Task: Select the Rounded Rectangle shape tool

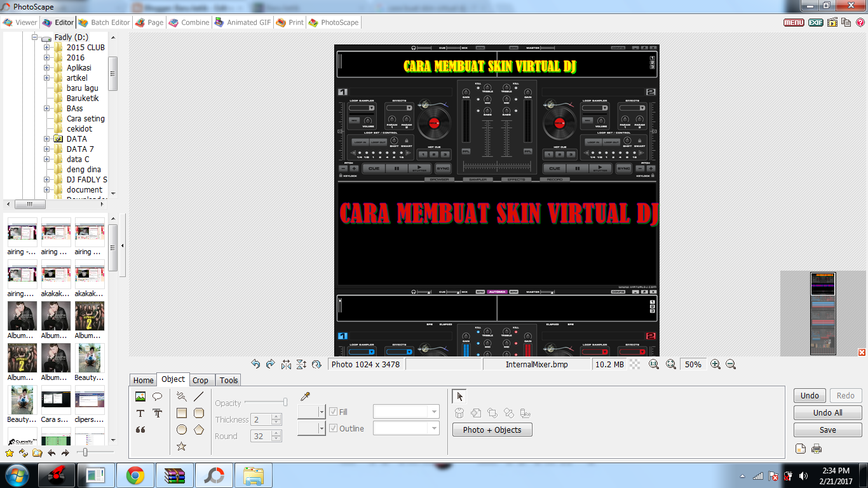Action: click(198, 413)
